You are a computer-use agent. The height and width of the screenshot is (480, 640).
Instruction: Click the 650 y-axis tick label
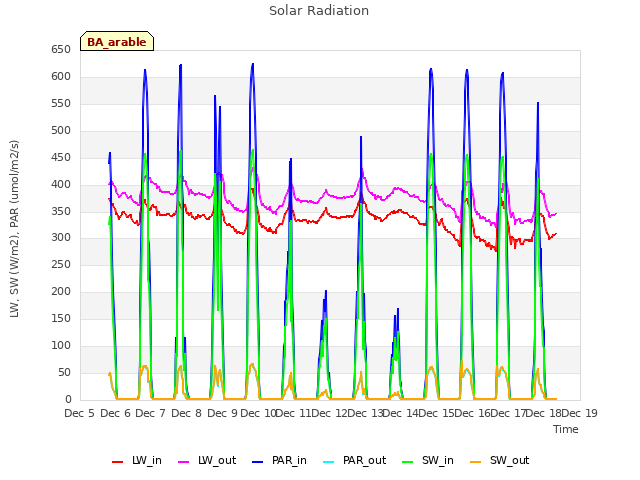[61, 50]
